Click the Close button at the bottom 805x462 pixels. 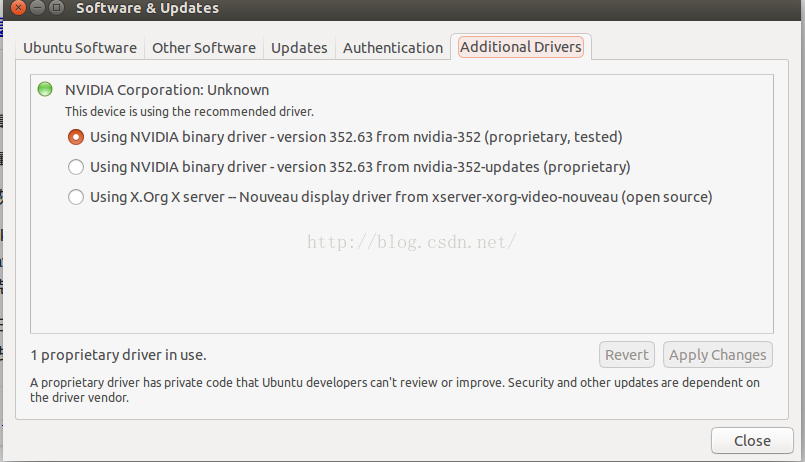click(752, 440)
